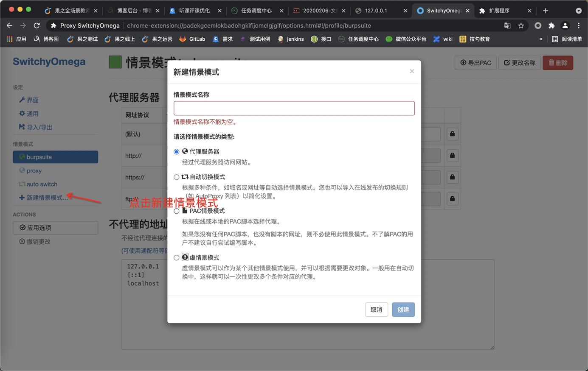Click the lock icon in the ftp:// row
This screenshot has width=588, height=371.
[x=452, y=199]
